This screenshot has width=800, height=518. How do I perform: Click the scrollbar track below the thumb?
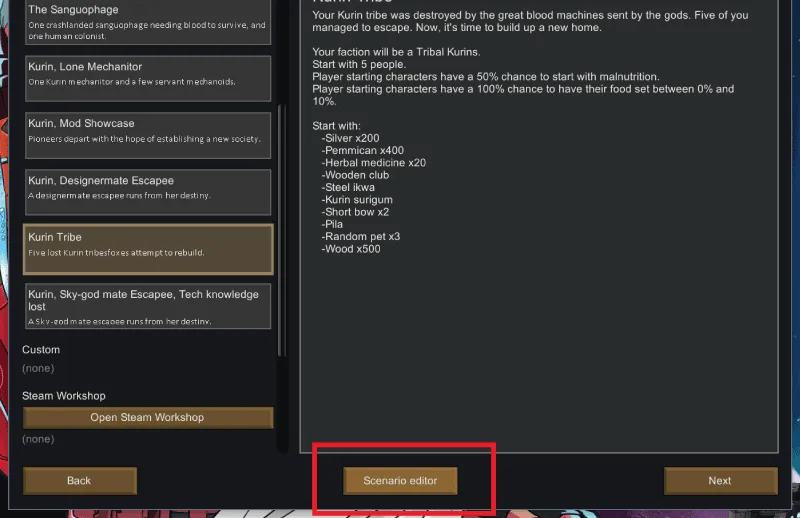tap(281, 403)
